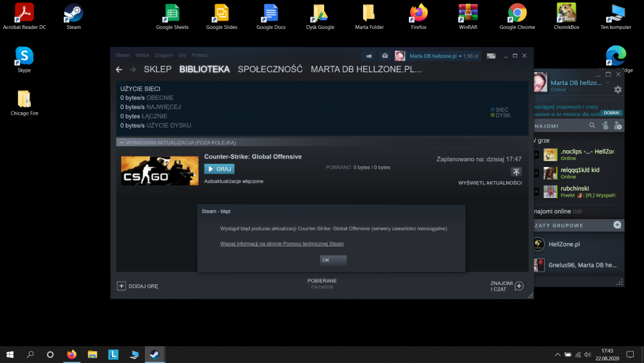Click the GRAJ play button
This screenshot has height=363, width=644.
(x=220, y=169)
